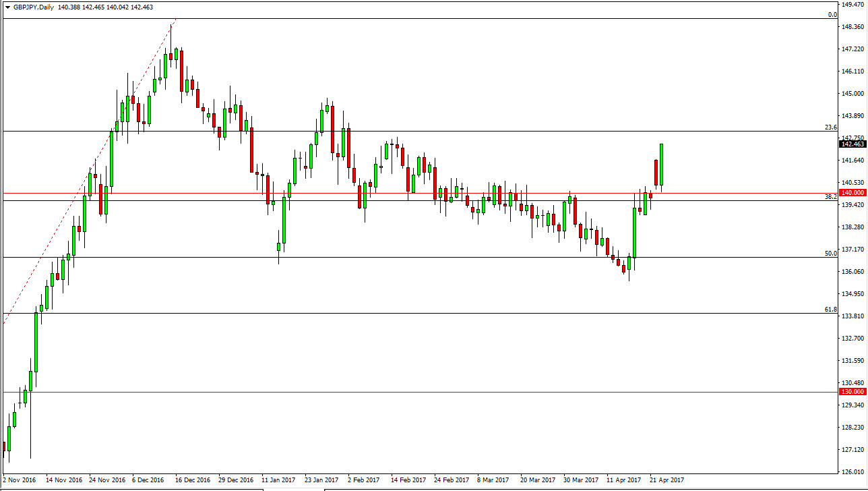Screen dimensions: 868x491
Task: Click the 61.8 Fibonacci level label
Action: (x=830, y=309)
